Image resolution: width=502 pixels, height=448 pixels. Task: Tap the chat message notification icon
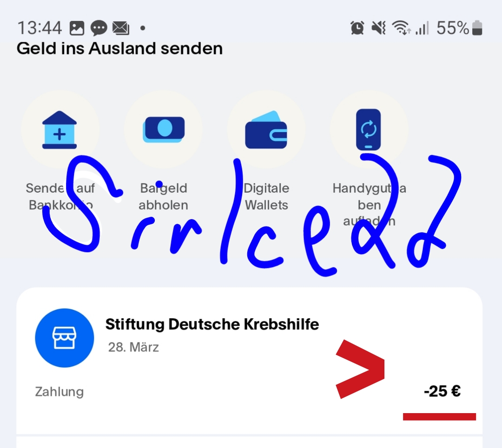pyautogui.click(x=99, y=28)
